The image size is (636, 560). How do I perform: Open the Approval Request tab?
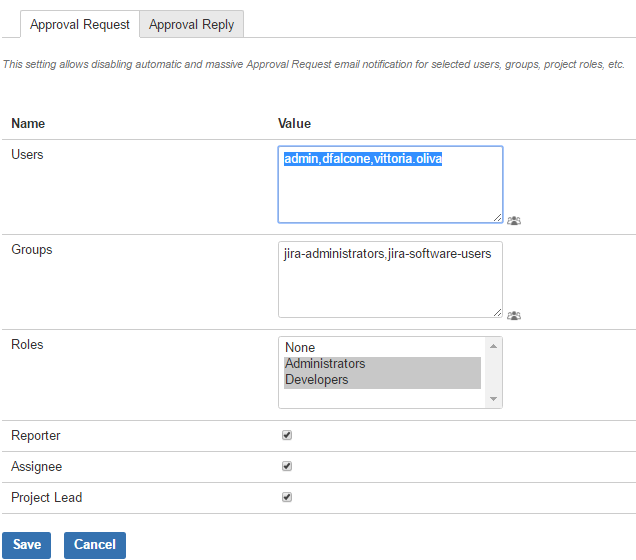pyautogui.click(x=80, y=25)
